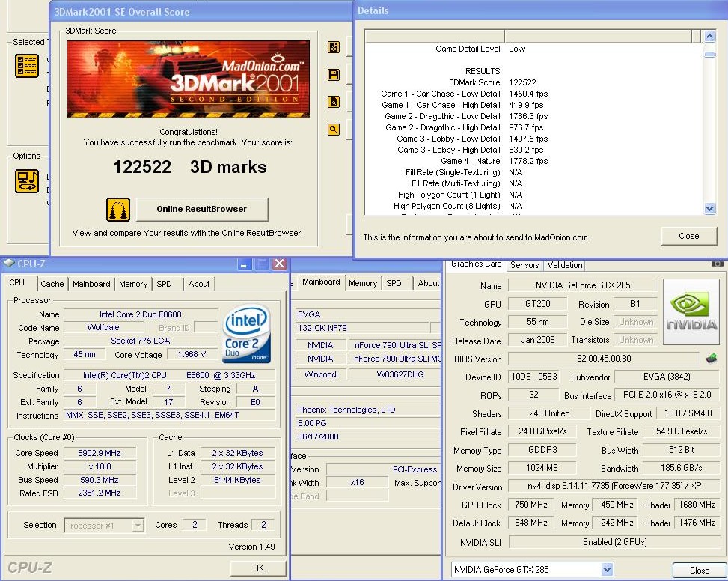Select Mainboard tab in the middle CPU-Z window
728x581 pixels.
pyautogui.click(x=321, y=282)
